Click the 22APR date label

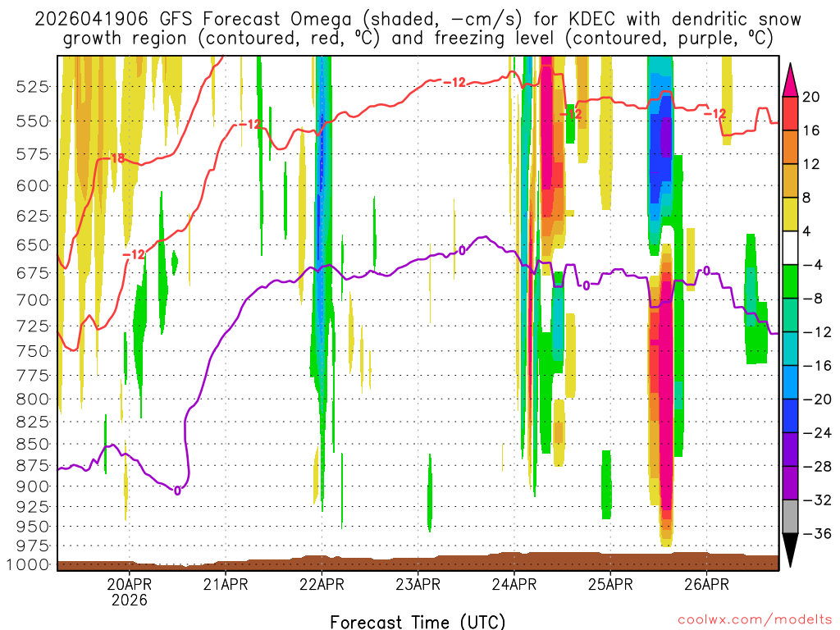pyautogui.click(x=322, y=584)
